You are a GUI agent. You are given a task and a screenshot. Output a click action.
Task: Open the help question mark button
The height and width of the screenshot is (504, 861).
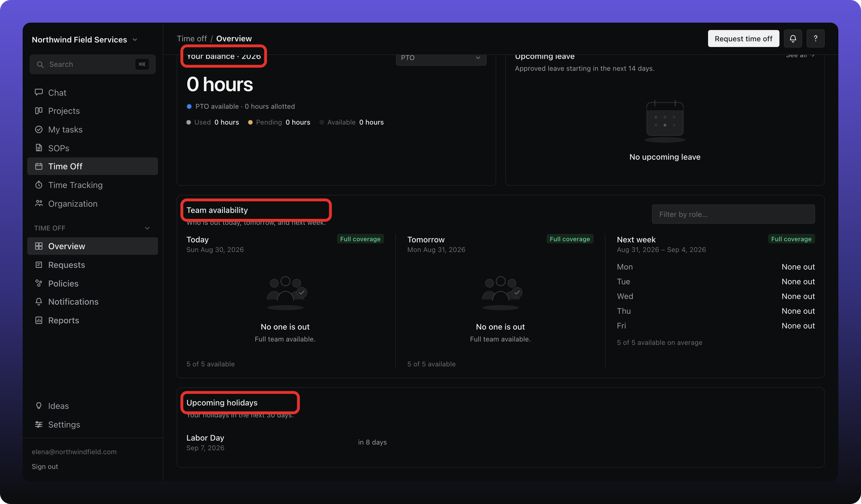[815, 39]
